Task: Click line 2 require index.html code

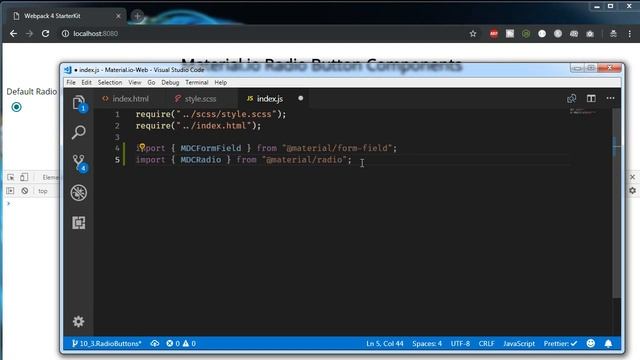Action: coord(198,126)
